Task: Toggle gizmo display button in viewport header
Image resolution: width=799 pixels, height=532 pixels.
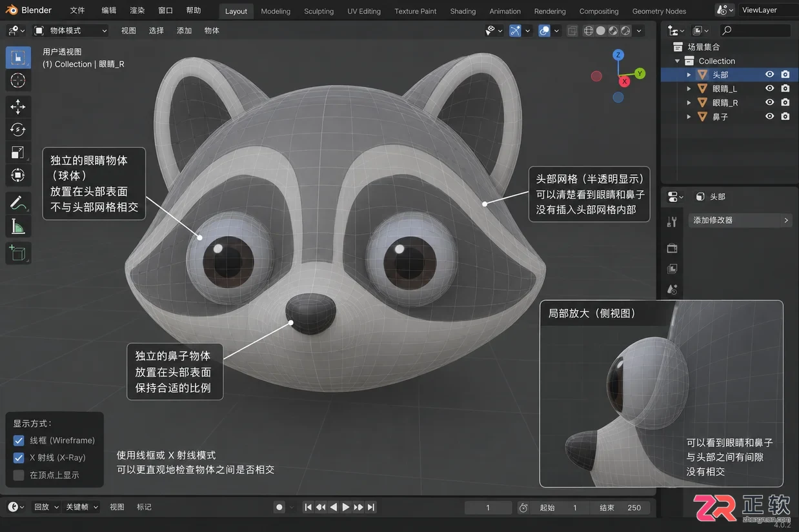Action: (x=515, y=30)
